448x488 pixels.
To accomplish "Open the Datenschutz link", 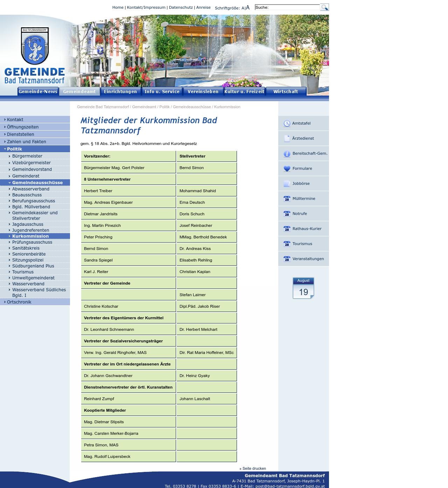I will pyautogui.click(x=181, y=7).
